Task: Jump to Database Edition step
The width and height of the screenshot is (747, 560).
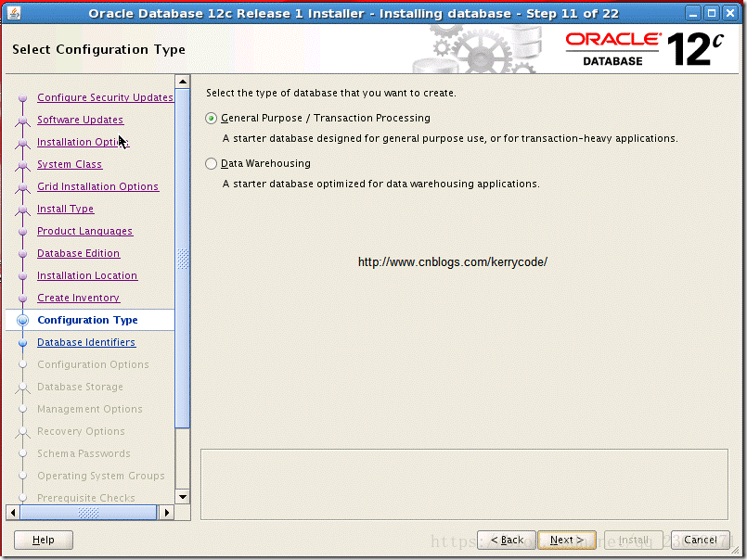Action: 78,253
